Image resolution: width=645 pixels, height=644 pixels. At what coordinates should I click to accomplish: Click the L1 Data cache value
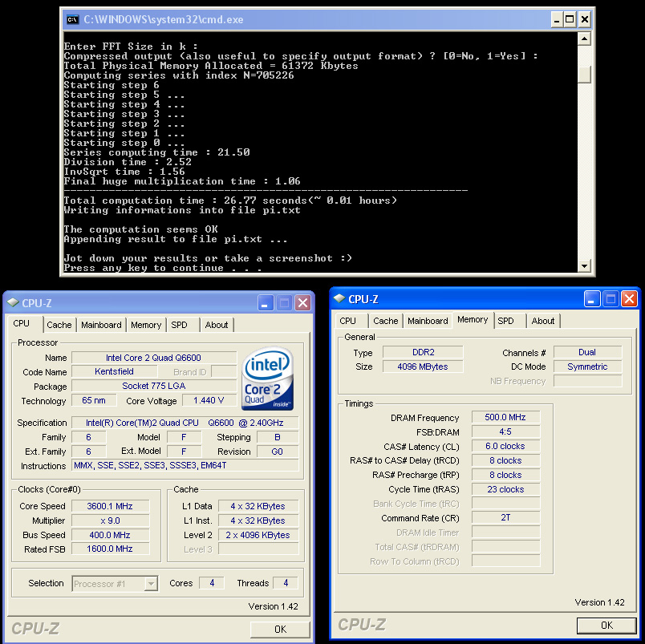(x=258, y=506)
